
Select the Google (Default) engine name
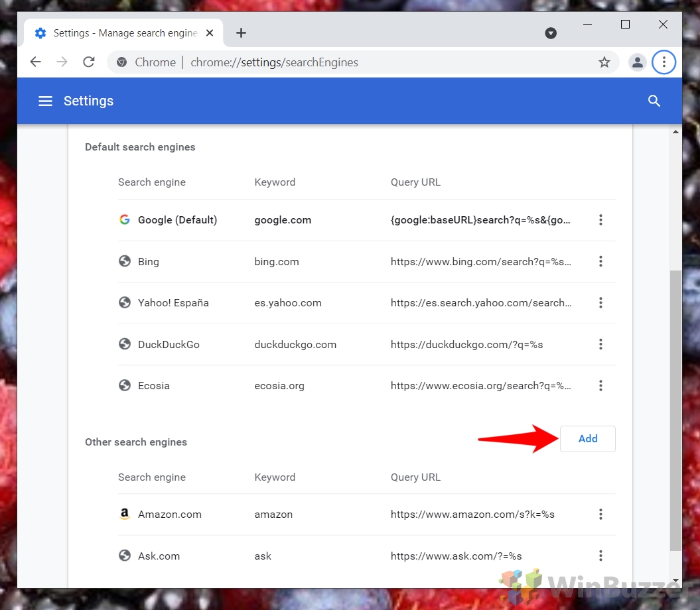pyautogui.click(x=177, y=220)
